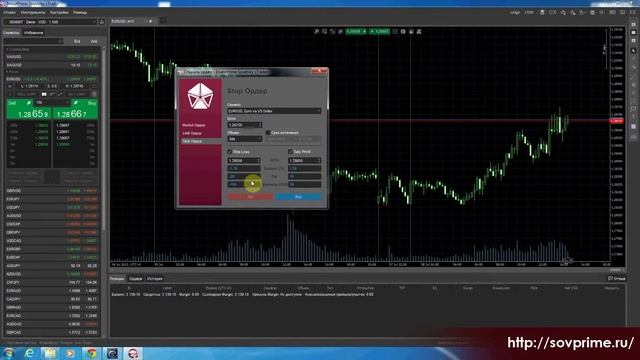This screenshot has height=360, width=640.
Task: Click the deposit icon beside the account selector
Action: pos(102,22)
